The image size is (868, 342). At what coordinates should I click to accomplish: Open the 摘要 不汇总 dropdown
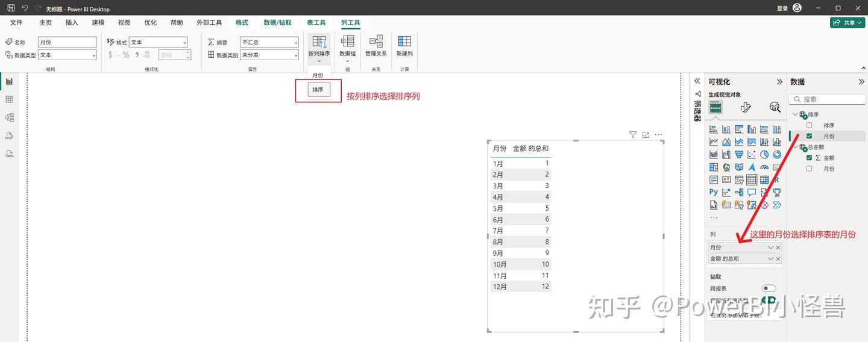tap(269, 42)
